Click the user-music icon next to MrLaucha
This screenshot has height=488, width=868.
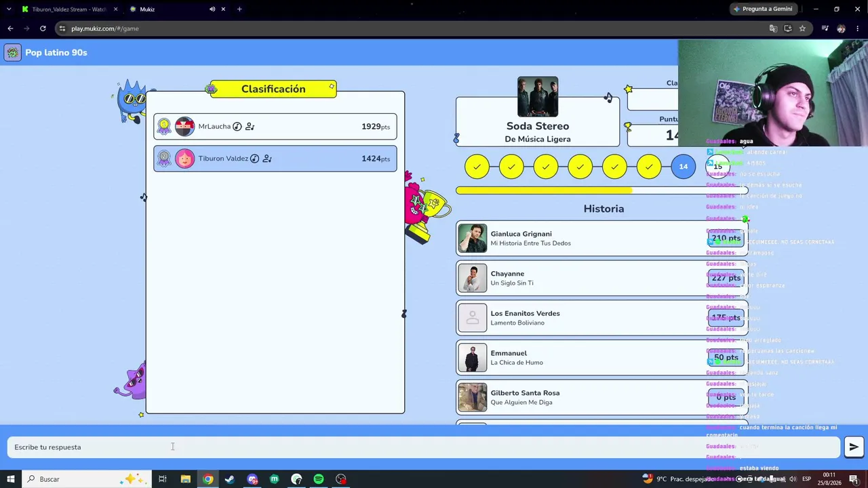tap(250, 127)
